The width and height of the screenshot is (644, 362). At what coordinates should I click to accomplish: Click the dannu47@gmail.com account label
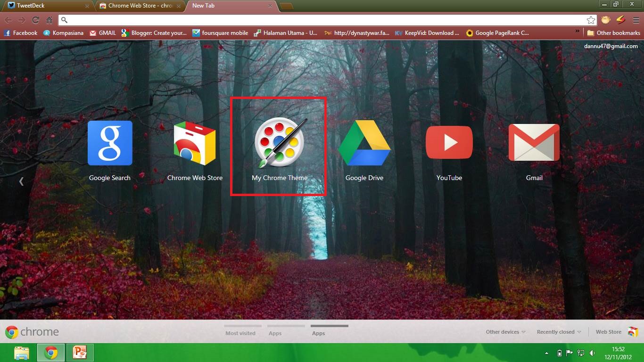coord(611,46)
